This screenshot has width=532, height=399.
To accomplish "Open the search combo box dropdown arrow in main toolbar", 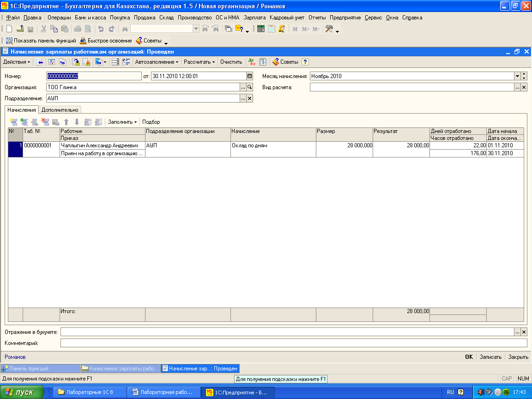I will click(196, 29).
